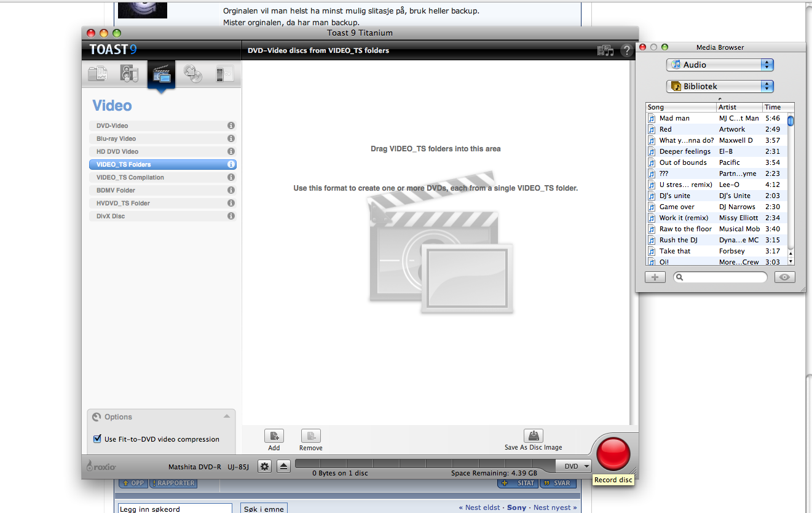The height and width of the screenshot is (513, 812).
Task: Add item with plus button in Media Browser
Action: 655,277
